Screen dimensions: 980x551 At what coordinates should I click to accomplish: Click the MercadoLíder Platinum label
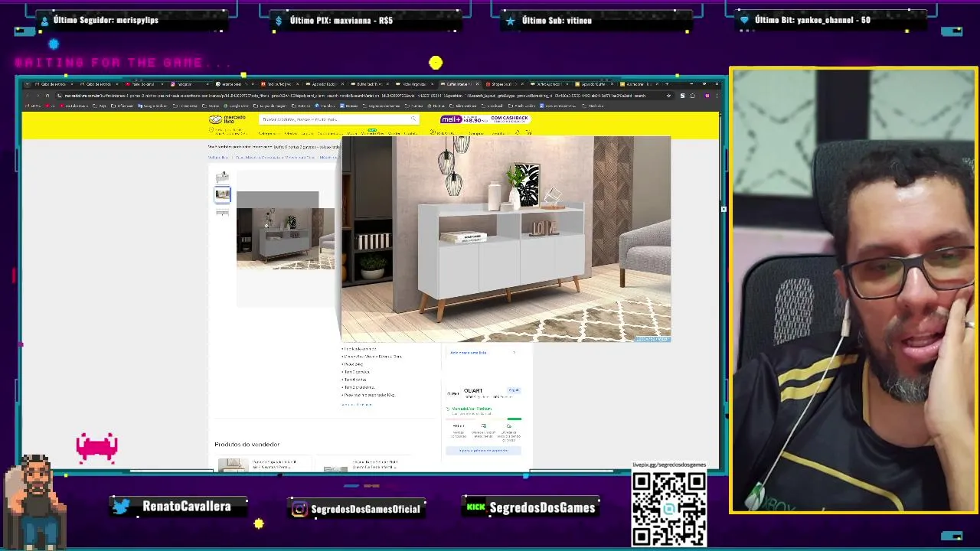[x=472, y=409]
